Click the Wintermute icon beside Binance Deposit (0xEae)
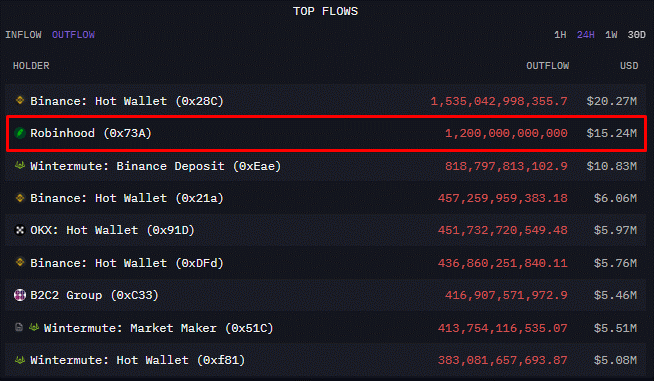 coord(20,165)
